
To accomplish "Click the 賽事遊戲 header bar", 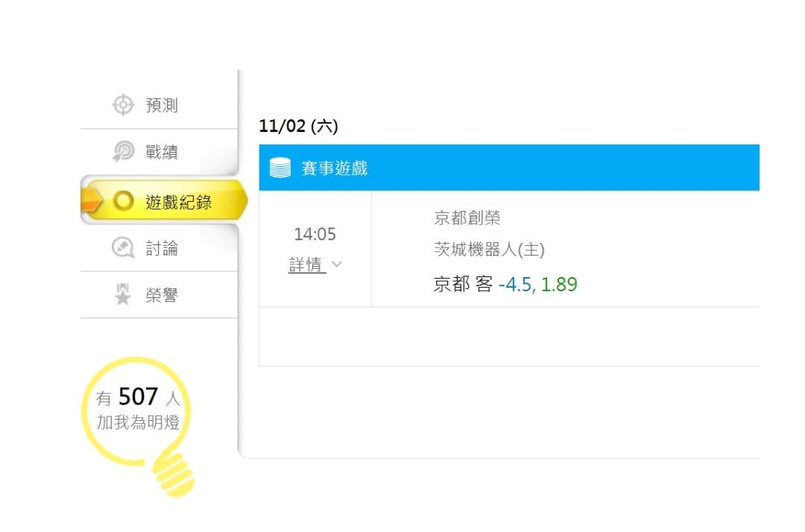I will [509, 168].
